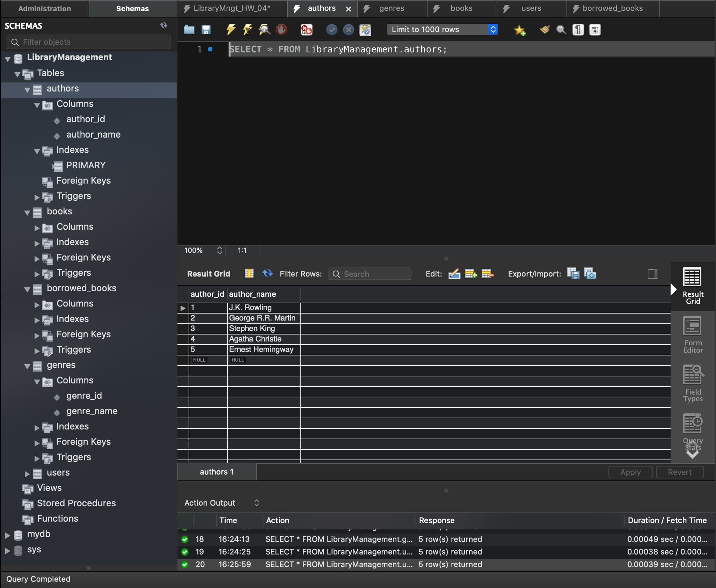Click the Refresh schemas icon

(163, 25)
